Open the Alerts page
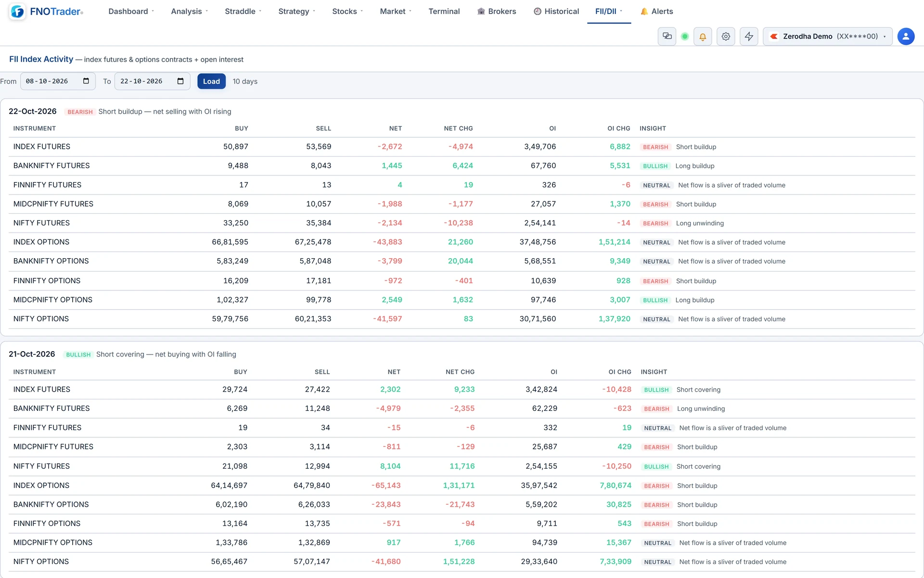The image size is (924, 578). [x=657, y=11]
